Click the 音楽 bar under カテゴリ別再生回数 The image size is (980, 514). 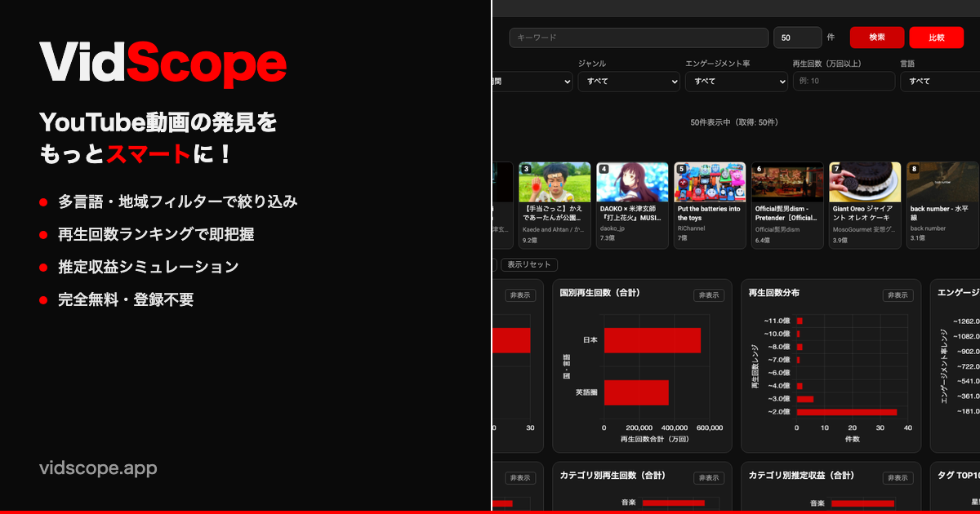pos(674,503)
